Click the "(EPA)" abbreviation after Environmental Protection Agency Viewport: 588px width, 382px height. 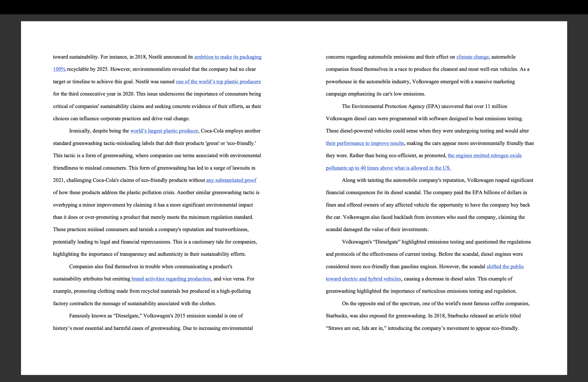[x=433, y=106]
